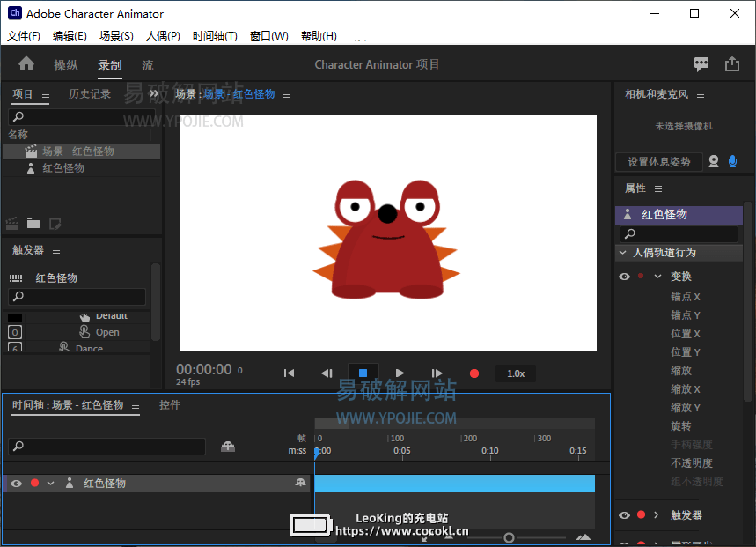756x547 pixels.
Task: Click the timeline zoom slider handle
Action: click(509, 537)
